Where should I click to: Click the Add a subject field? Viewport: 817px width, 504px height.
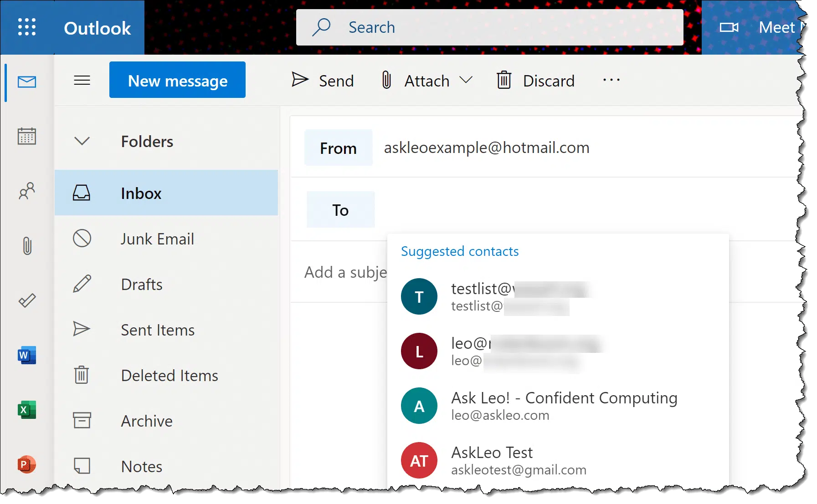coord(346,272)
